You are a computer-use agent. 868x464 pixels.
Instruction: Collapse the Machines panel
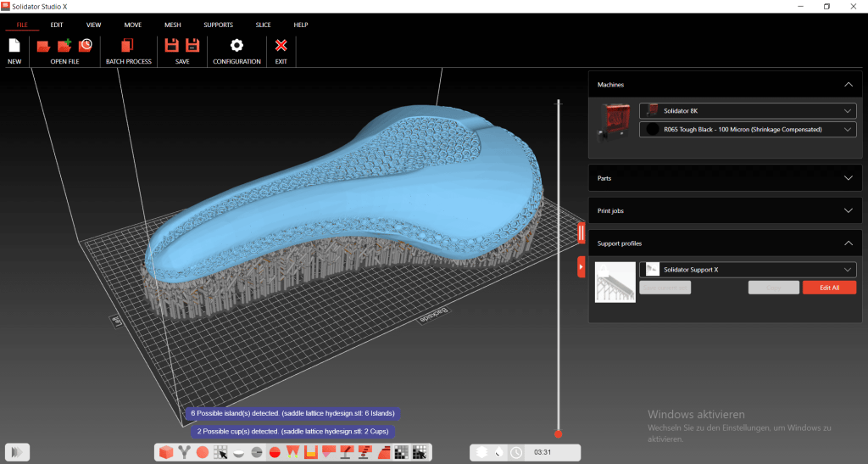click(848, 85)
